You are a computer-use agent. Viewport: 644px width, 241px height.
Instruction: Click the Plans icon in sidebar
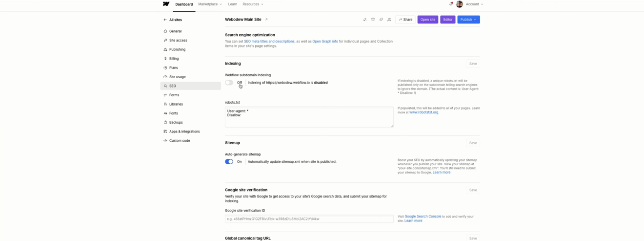(165, 68)
